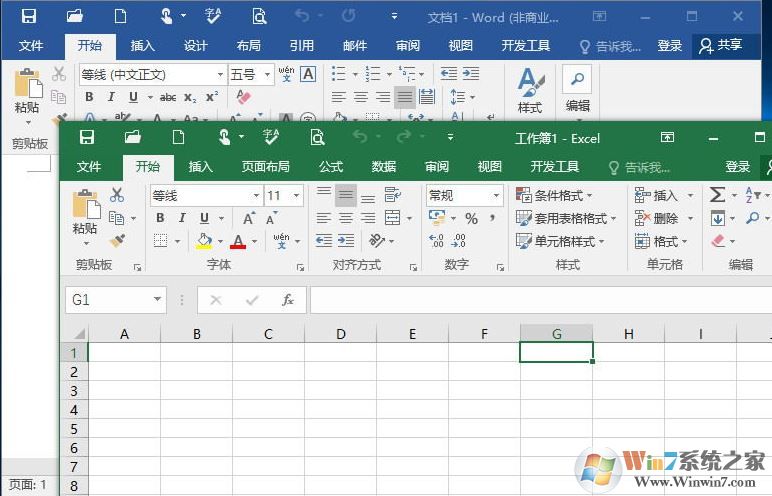Apply comma style in Excel number group
This screenshot has height=496, width=772.
(492, 217)
